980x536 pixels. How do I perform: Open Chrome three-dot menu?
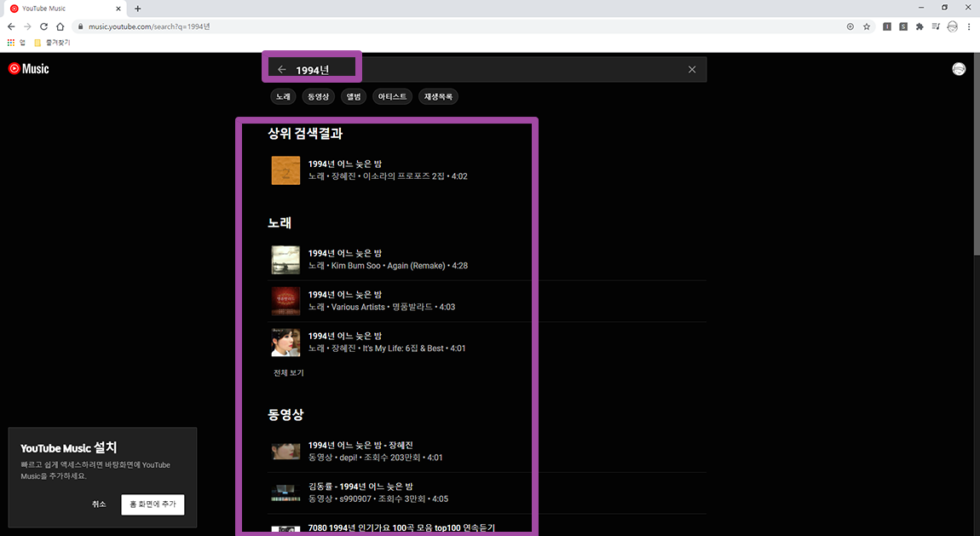click(970, 27)
